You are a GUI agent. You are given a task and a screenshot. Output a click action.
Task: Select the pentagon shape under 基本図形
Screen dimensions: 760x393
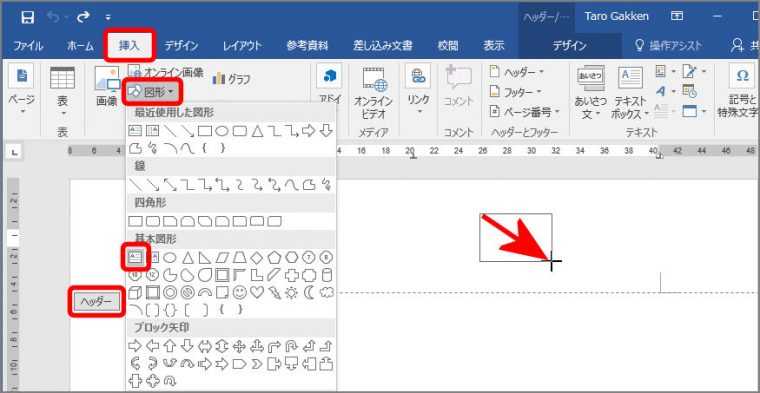coord(274,257)
